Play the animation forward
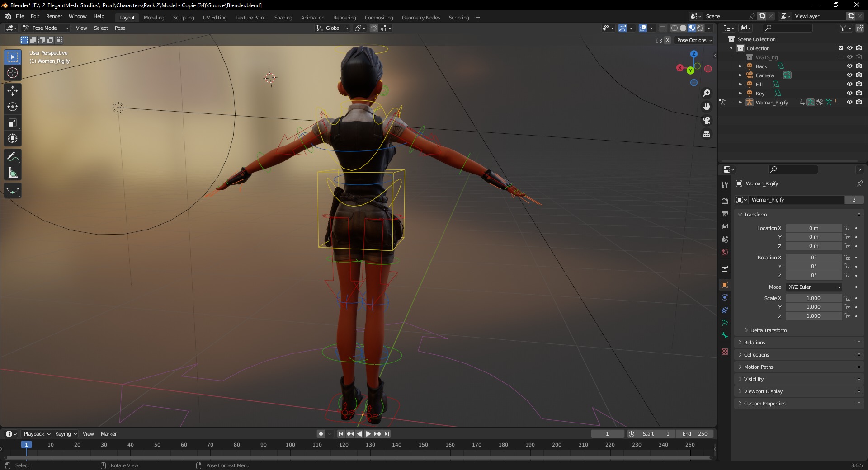The width and height of the screenshot is (868, 470). (x=368, y=434)
